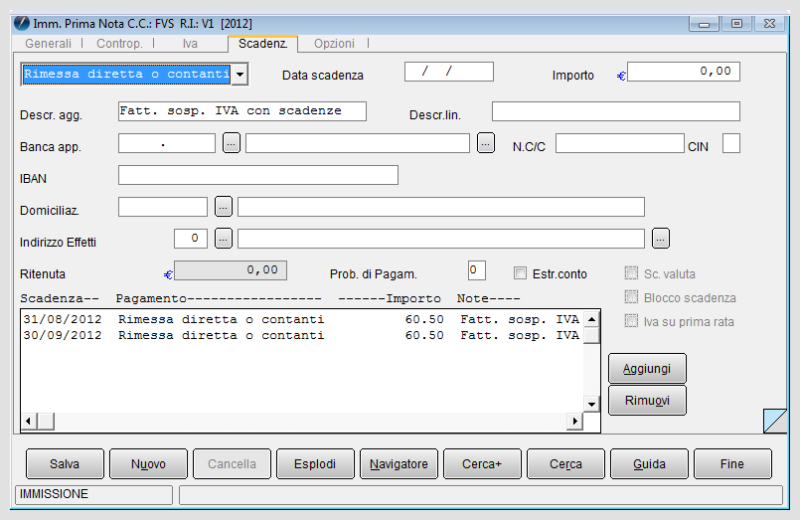800x520 pixels.
Task: Open the Navigatore button
Action: click(399, 464)
